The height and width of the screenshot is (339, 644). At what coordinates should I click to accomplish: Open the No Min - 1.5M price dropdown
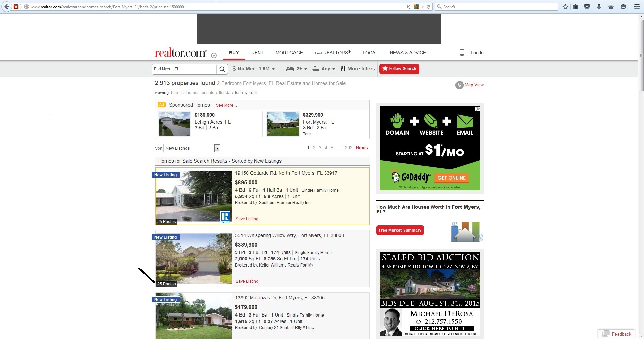pyautogui.click(x=254, y=69)
